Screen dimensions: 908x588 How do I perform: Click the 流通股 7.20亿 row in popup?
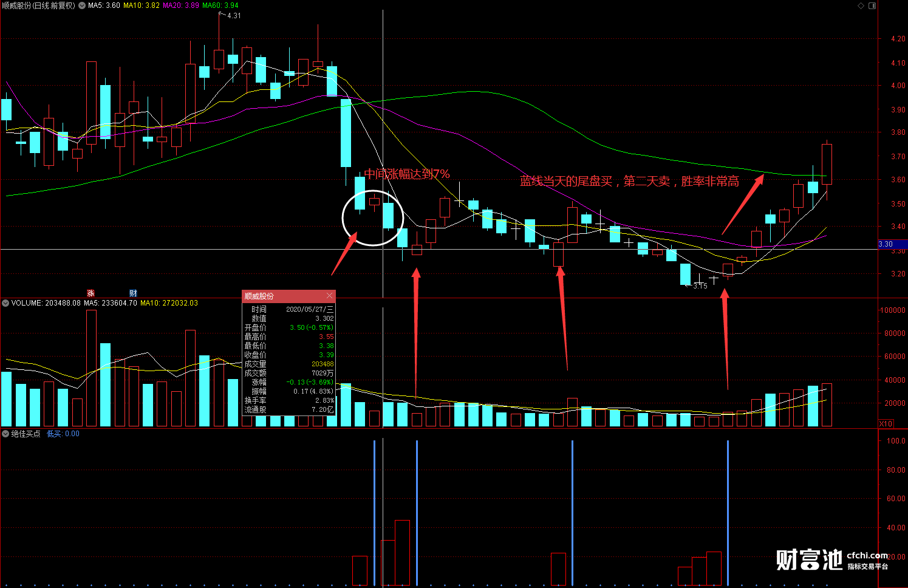(289, 409)
